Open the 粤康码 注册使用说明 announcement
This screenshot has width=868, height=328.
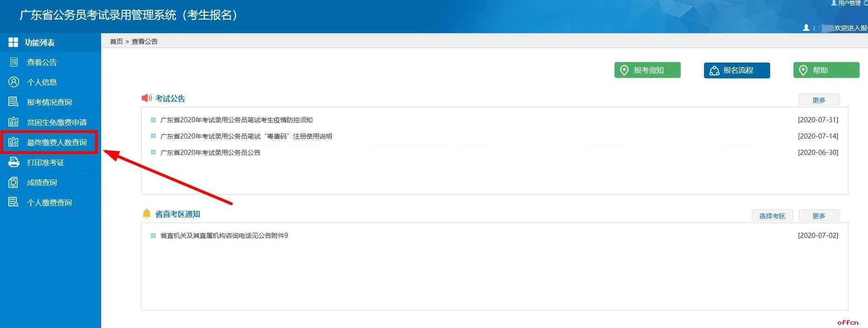(246, 136)
